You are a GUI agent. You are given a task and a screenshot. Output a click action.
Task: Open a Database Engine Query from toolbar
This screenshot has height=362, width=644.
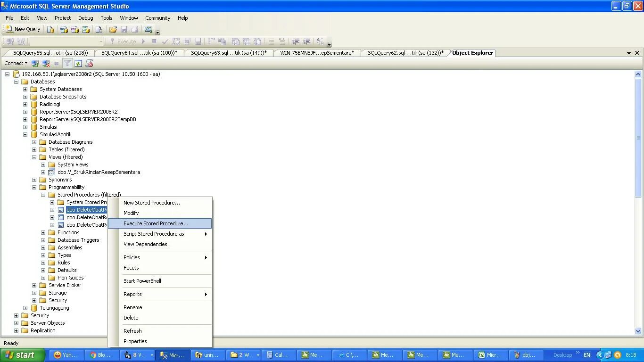(x=51, y=29)
